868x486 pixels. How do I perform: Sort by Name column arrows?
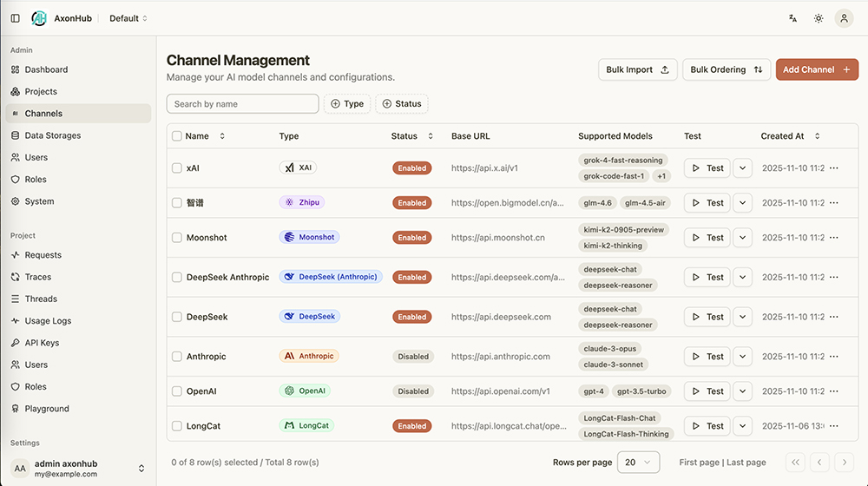[222, 136]
